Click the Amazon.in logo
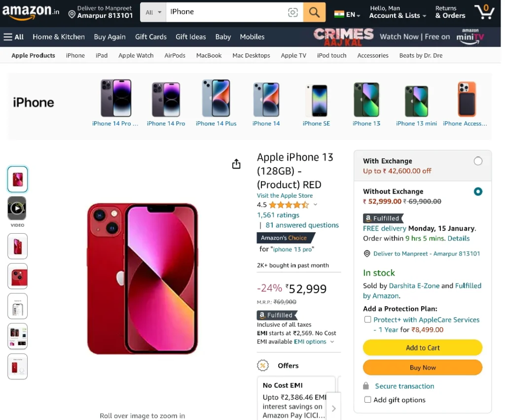The image size is (505, 420). pyautogui.click(x=31, y=12)
